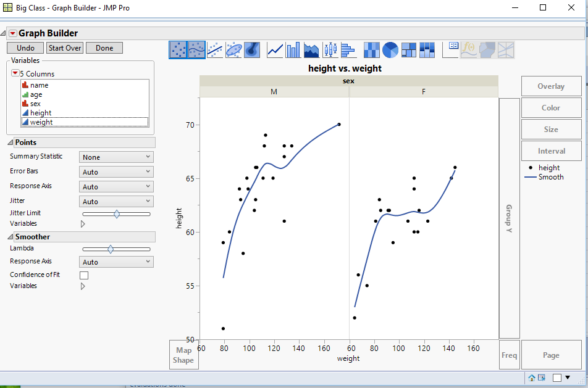This screenshot has width=588, height=388.
Task: Select the age column
Action: pyautogui.click(x=85, y=94)
